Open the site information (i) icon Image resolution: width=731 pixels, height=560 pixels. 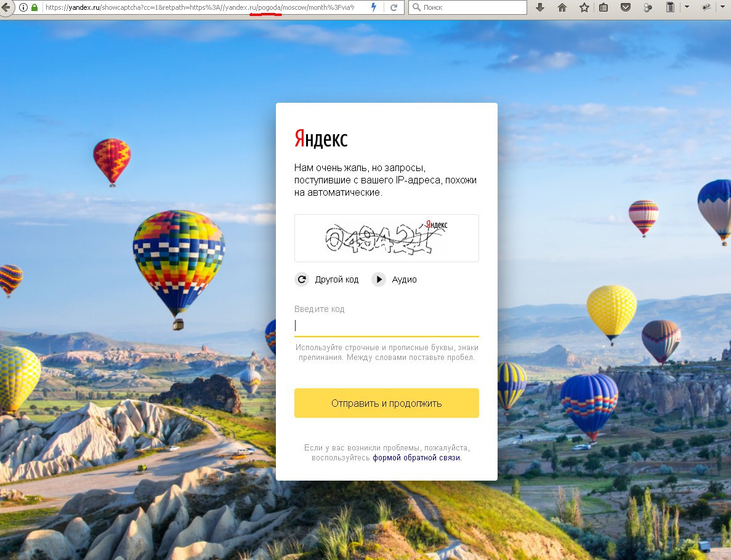(23, 7)
